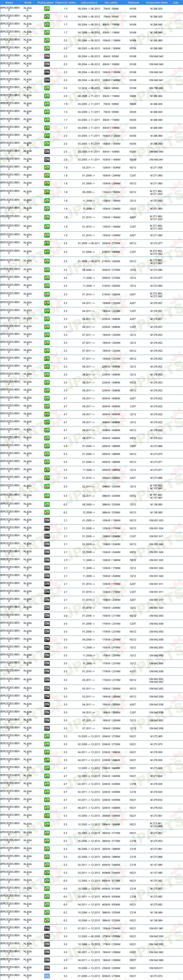
Task: Click PB icon in M 275.953 W221 row
Action: click(47, 833)
